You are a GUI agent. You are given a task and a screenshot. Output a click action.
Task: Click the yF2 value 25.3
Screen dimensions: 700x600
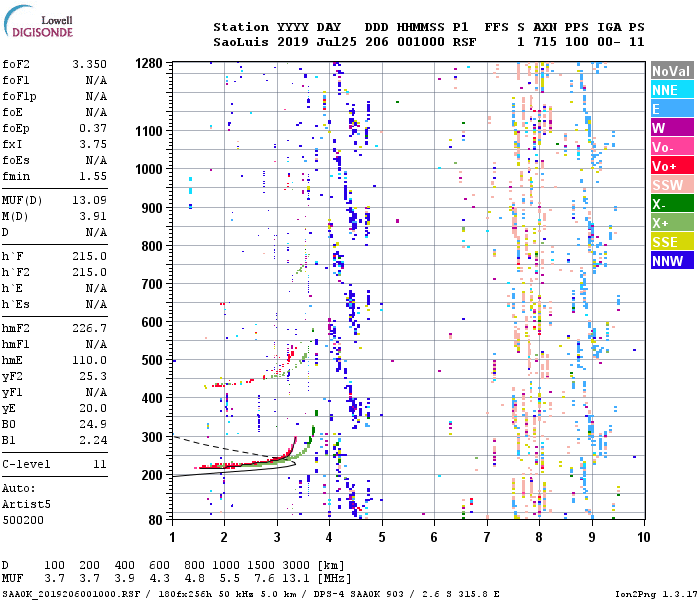[93, 376]
